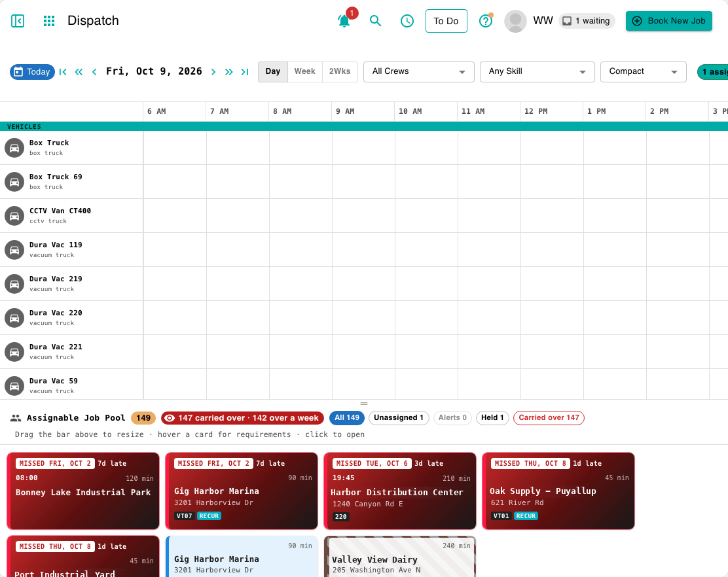Open the Any Skill dropdown

coord(537,72)
